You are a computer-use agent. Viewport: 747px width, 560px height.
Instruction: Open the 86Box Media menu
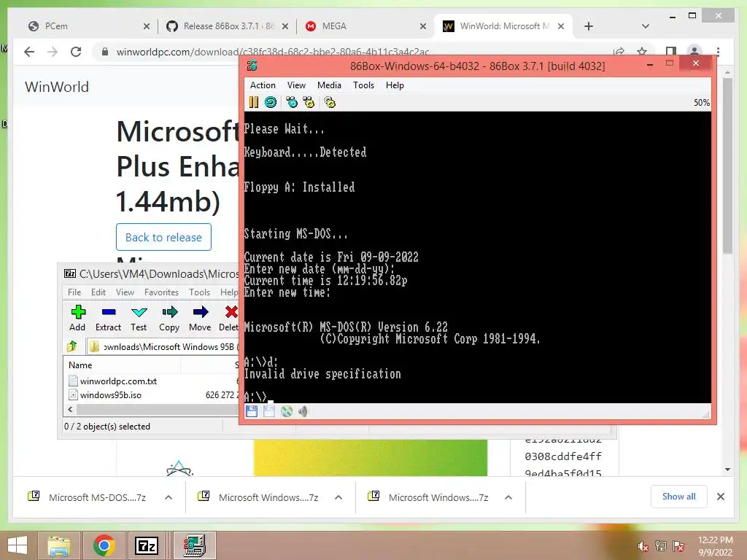(x=329, y=85)
